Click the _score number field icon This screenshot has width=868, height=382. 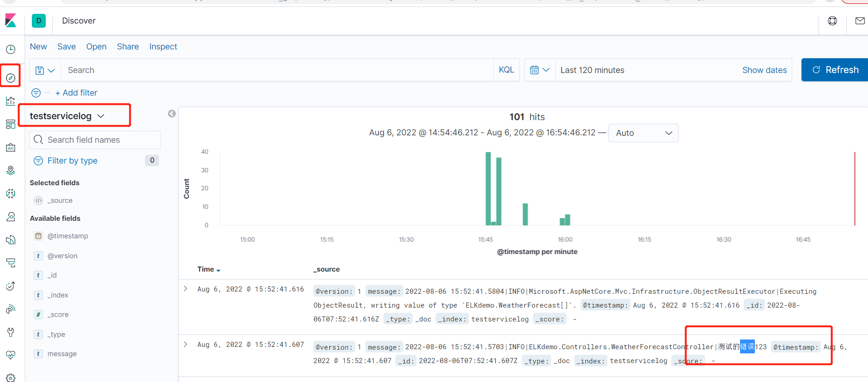pos(38,315)
